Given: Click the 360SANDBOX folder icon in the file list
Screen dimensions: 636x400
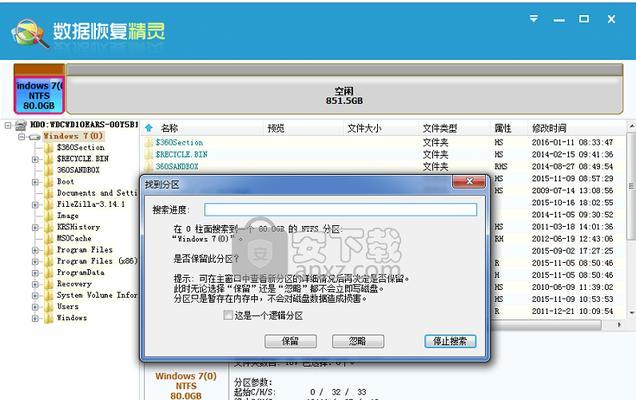Looking at the screenshot, I should (x=148, y=166).
